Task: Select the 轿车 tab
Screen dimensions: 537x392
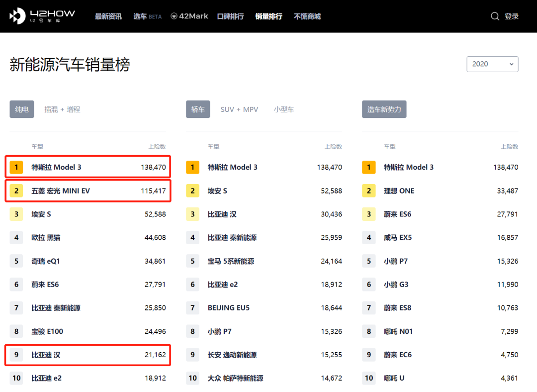Action: [198, 109]
